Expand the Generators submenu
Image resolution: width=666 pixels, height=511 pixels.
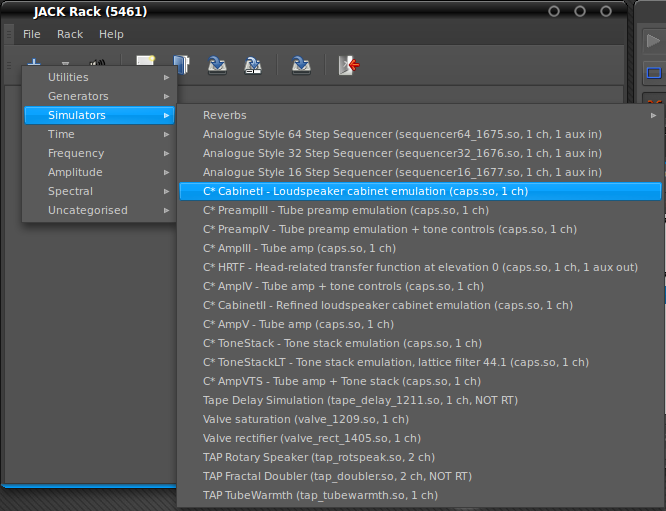point(99,96)
